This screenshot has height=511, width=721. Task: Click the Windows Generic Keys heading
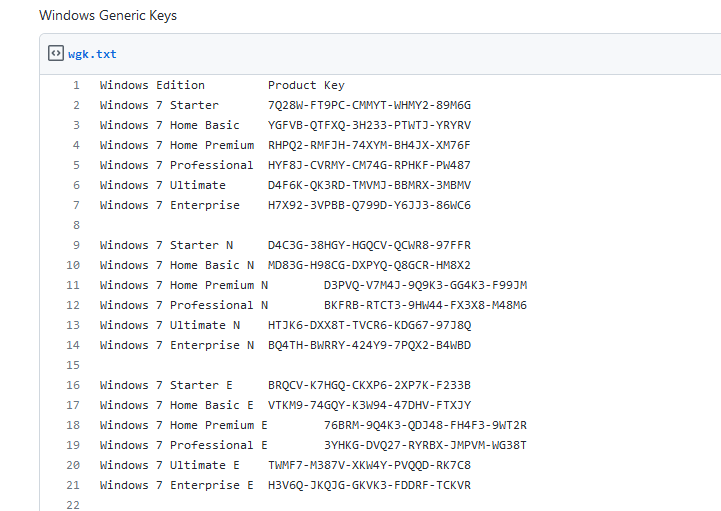[108, 15]
